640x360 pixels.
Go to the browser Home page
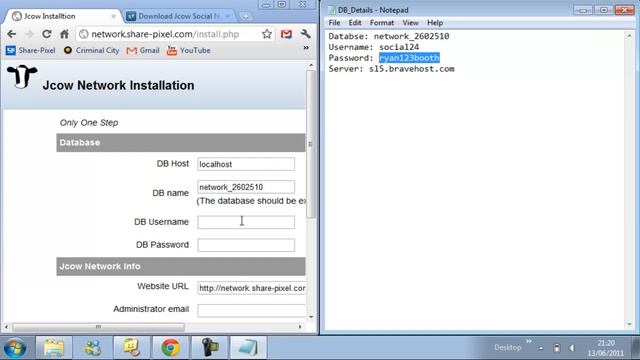point(64,34)
